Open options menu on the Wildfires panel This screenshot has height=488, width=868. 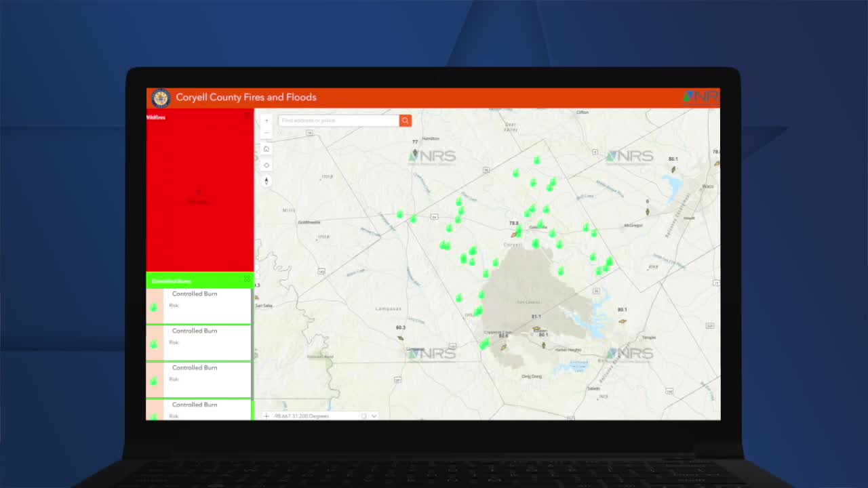coord(247,117)
